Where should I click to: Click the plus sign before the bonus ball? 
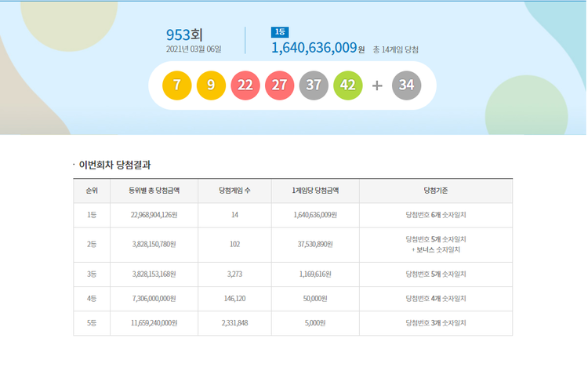coord(377,85)
